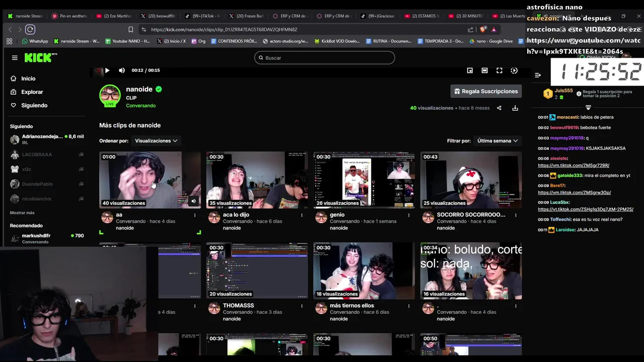Open options menu for 'aa' clip

click(x=195, y=215)
